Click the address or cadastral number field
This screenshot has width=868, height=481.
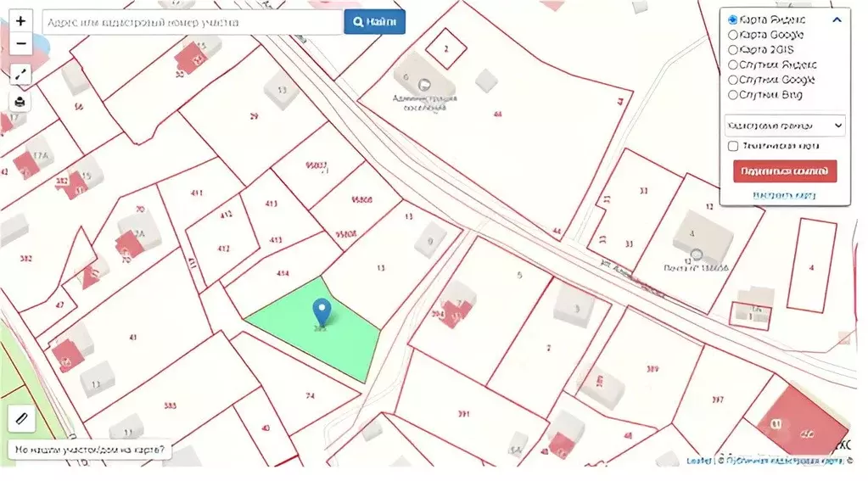(192, 23)
